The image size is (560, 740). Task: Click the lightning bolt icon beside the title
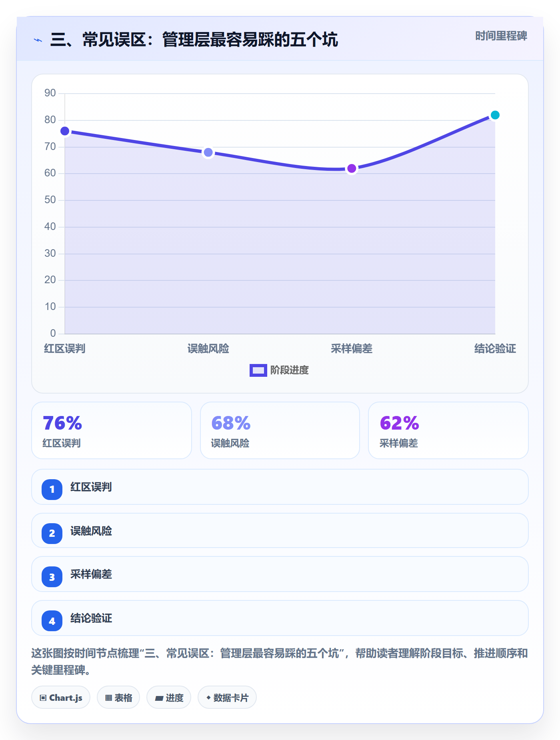[x=38, y=40]
